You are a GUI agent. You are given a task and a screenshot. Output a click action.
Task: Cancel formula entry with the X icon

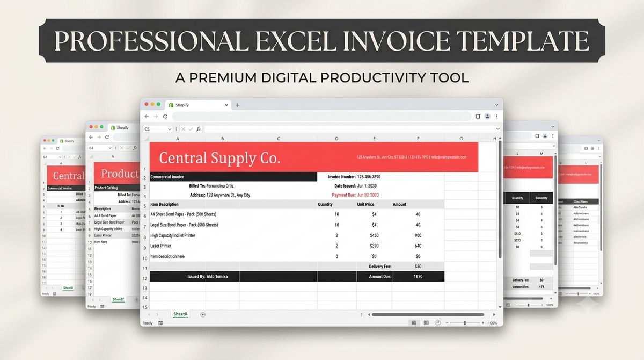182,129
